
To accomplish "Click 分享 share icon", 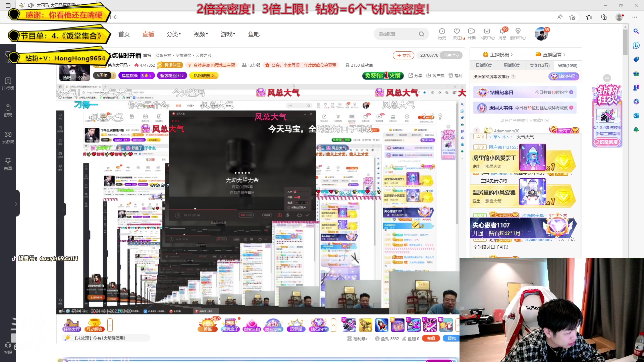I will tap(415, 75).
